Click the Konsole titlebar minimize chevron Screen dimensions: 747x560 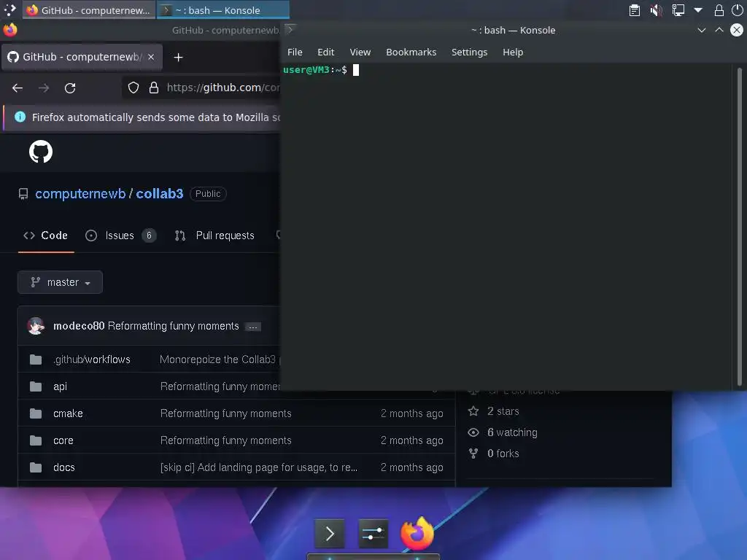tap(701, 30)
